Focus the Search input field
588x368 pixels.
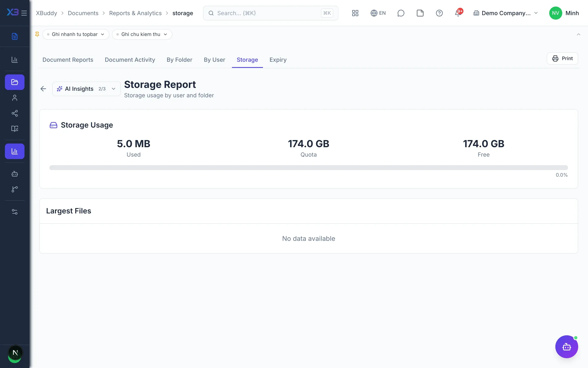[x=271, y=13]
